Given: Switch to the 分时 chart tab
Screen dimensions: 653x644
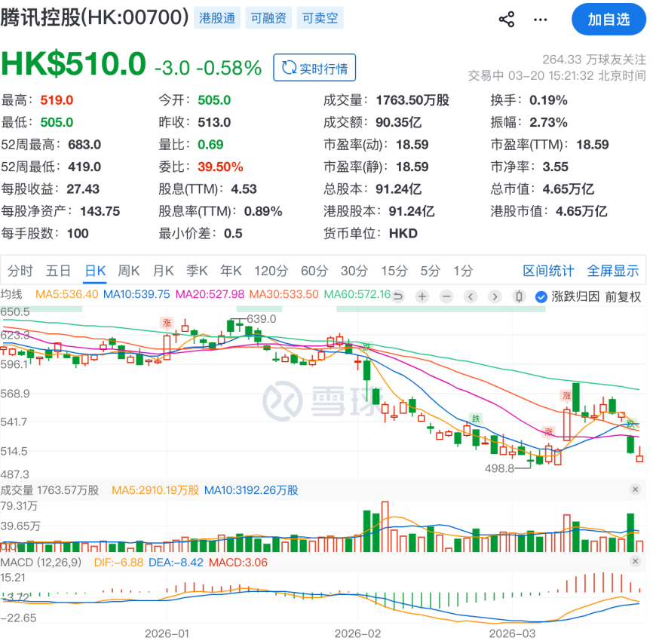Looking at the screenshot, I should pos(20,271).
